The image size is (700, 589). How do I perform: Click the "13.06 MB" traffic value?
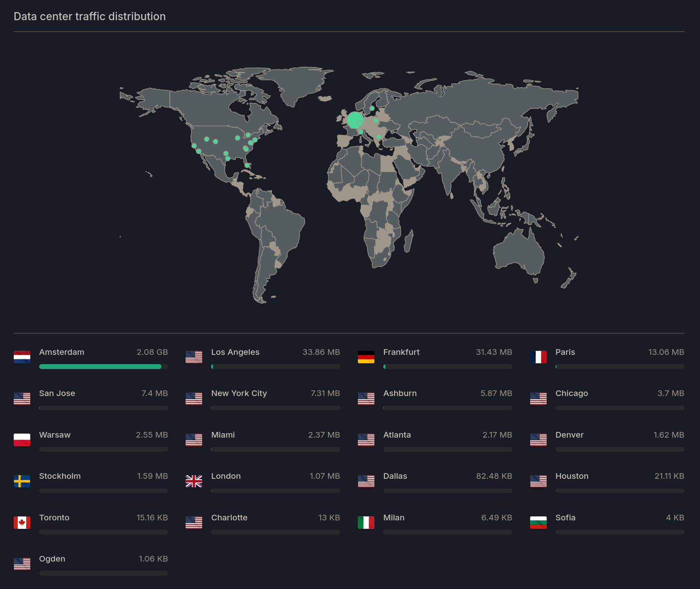[x=666, y=352]
